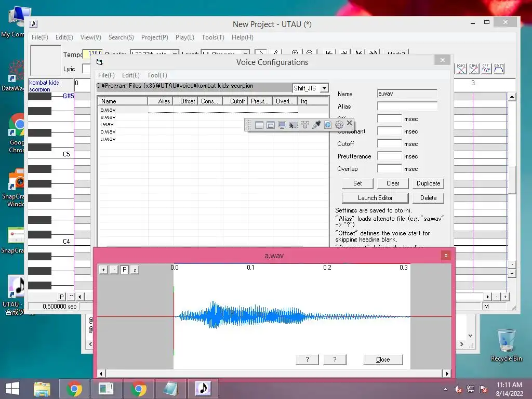Click the Overlap msec input field
The width and height of the screenshot is (532, 399).
point(390,169)
